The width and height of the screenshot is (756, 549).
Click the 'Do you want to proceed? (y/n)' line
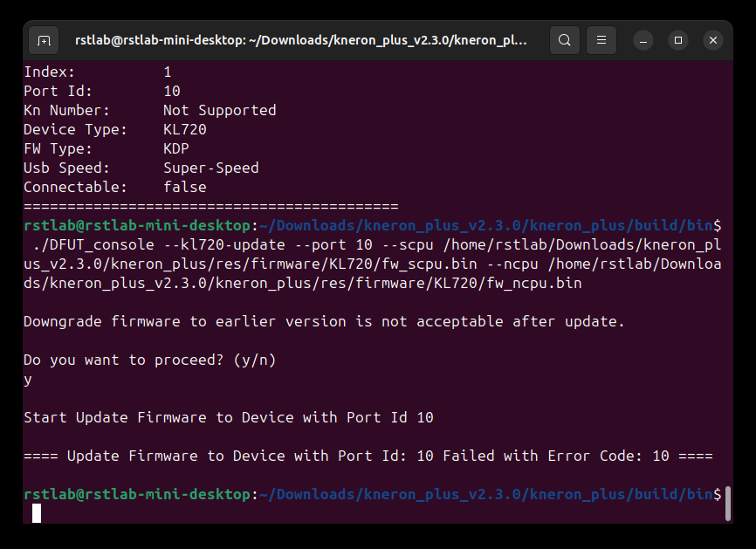149,360
